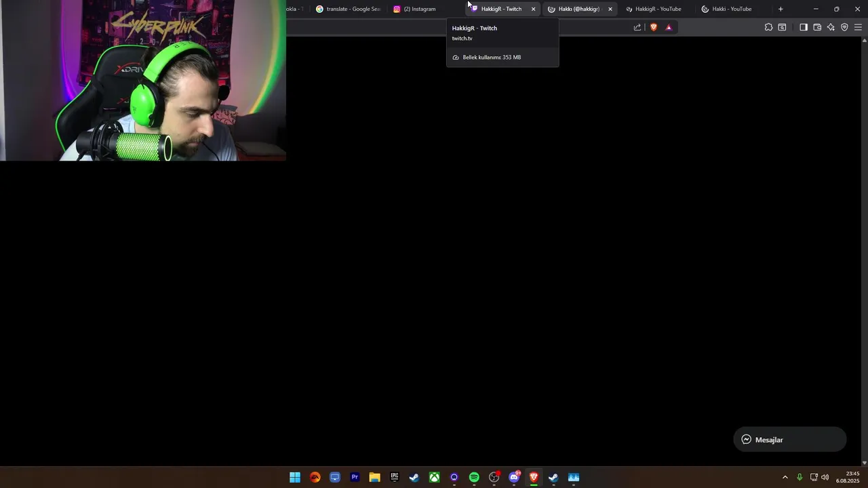The height and width of the screenshot is (488, 868).
Task: Click the webcam overlay video feed
Action: pos(143,80)
